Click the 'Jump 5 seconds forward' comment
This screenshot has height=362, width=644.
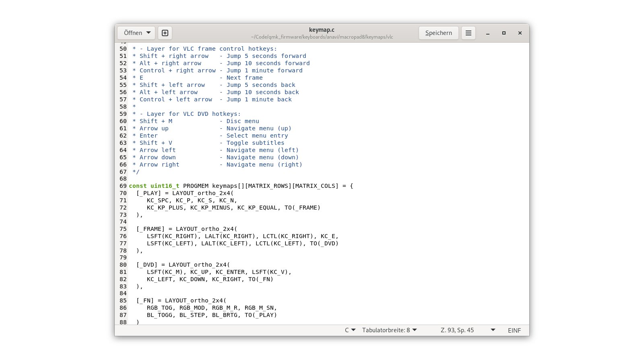point(266,56)
